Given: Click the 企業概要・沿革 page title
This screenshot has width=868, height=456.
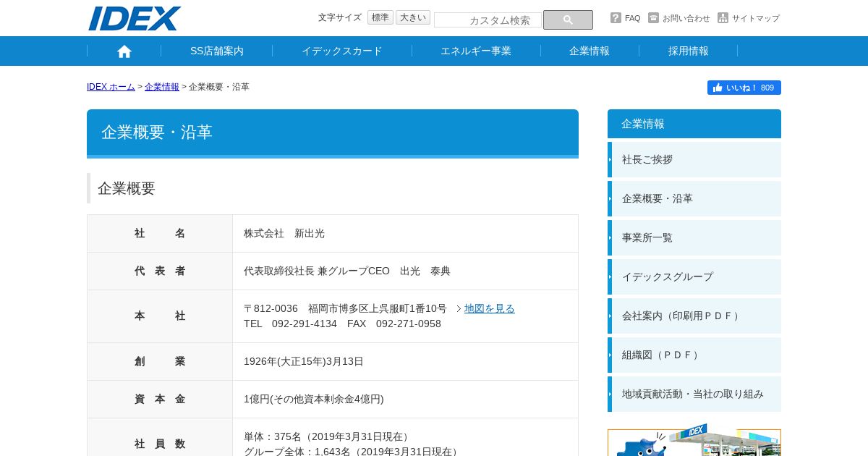Looking at the screenshot, I should (x=157, y=132).
